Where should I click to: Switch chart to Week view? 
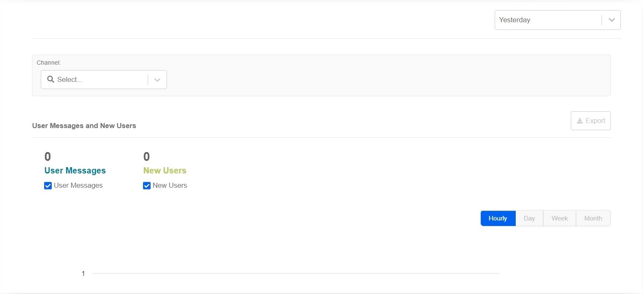559,218
